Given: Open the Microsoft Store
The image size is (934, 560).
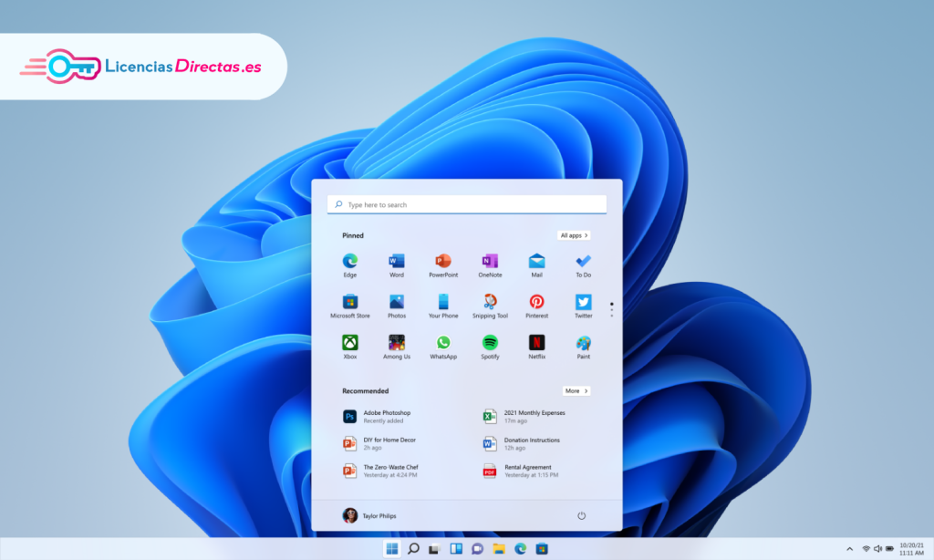Looking at the screenshot, I should 349,304.
